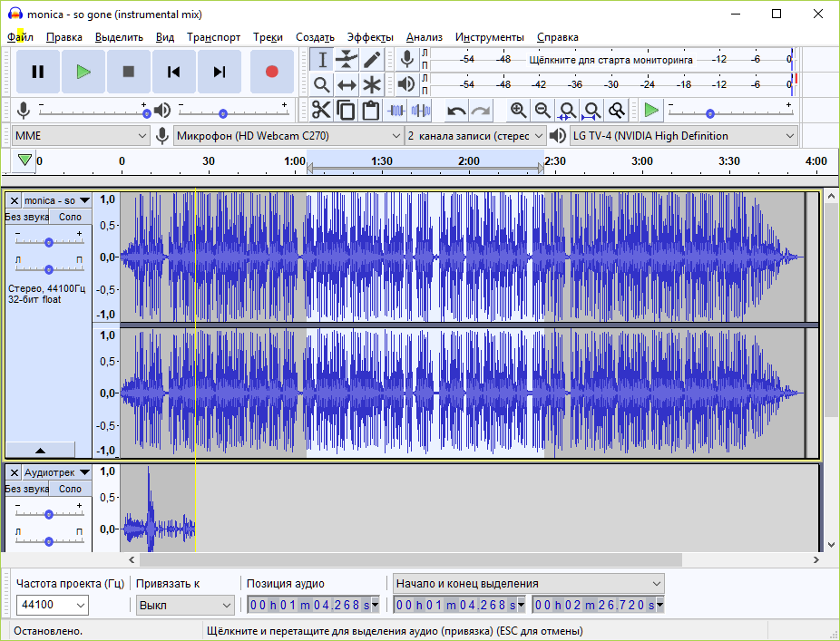Open the monica - so track menu arrow
Viewport: 840px width, 641px height.
coord(84,200)
